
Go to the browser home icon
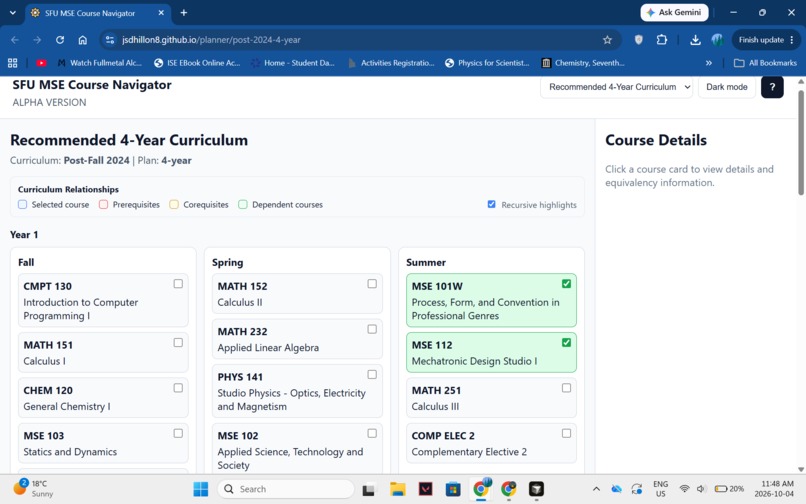[x=83, y=40]
